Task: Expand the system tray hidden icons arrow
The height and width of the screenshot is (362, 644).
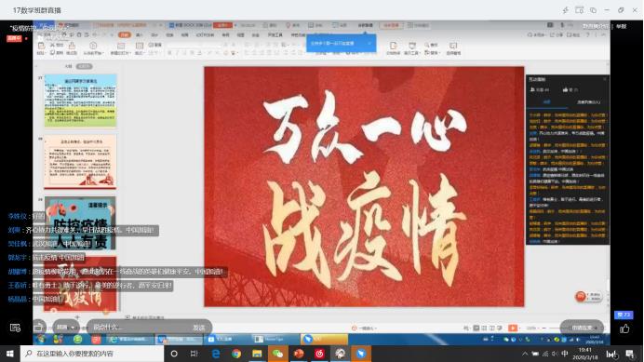Action: [x=525, y=354]
